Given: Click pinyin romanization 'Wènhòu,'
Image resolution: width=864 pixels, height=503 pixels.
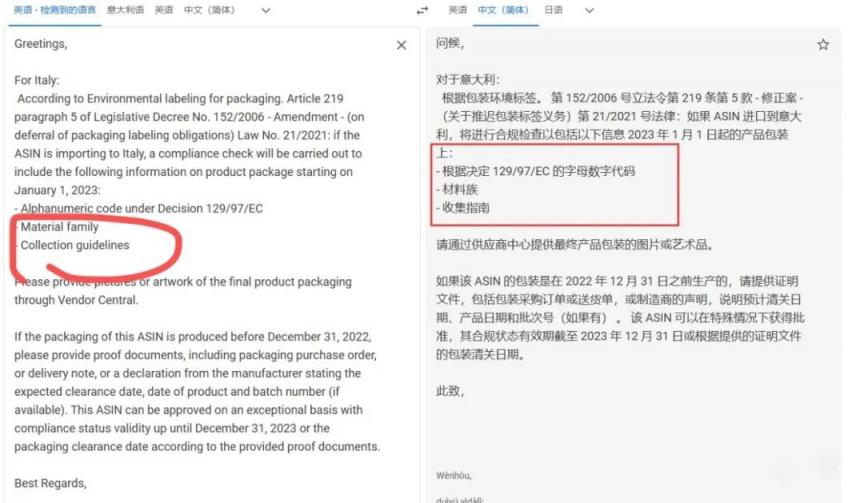Looking at the screenshot, I should (x=453, y=475).
